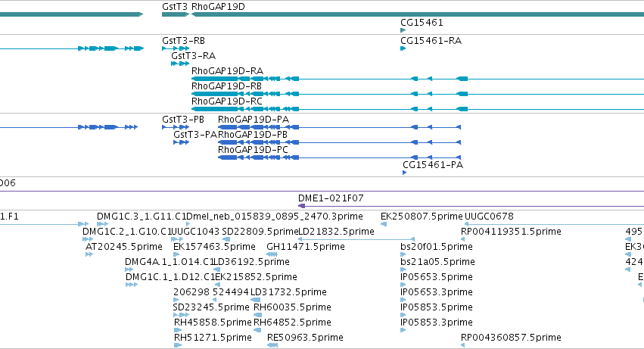Click the GstT3-PA coding exon glyph

pyautogui.click(x=181, y=142)
